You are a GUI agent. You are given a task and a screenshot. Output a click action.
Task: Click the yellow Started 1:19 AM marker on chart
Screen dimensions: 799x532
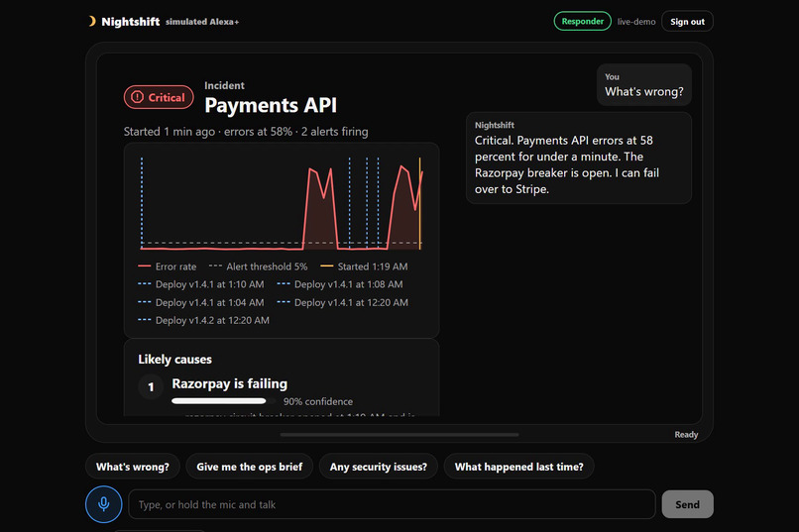(x=420, y=204)
